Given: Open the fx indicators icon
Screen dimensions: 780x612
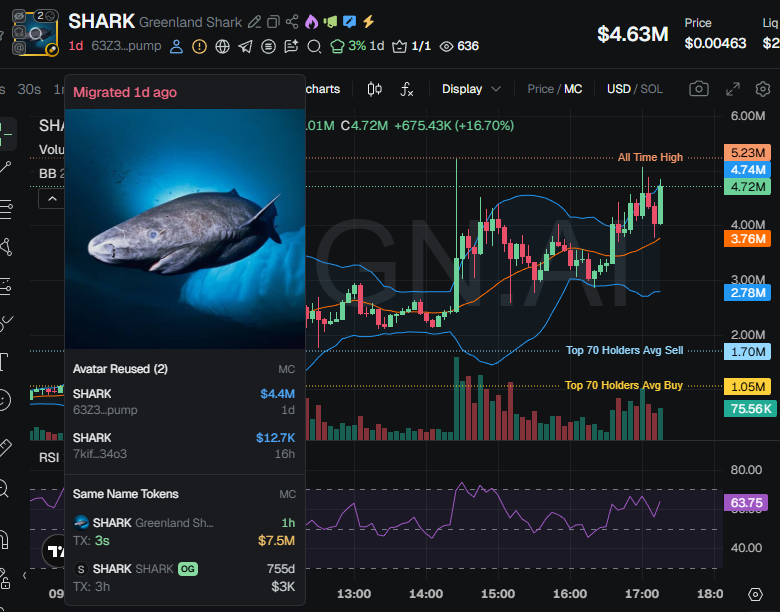Looking at the screenshot, I should click(406, 90).
